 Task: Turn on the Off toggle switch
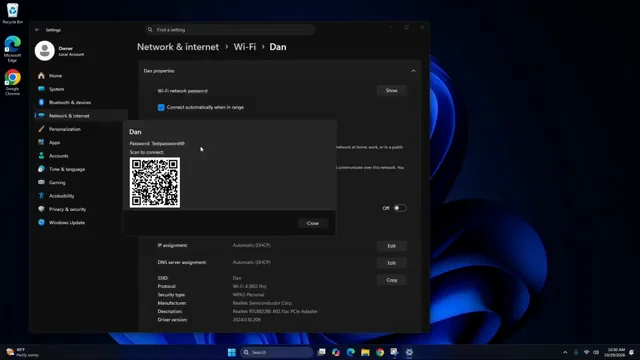tap(400, 208)
